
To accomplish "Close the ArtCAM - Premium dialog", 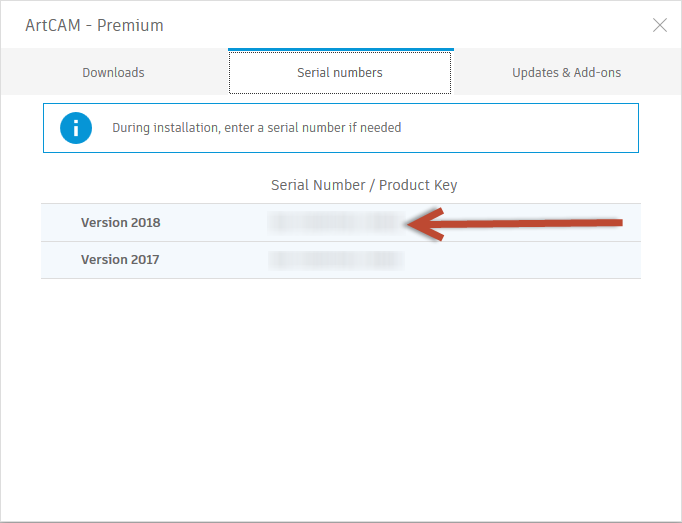I will [x=659, y=25].
